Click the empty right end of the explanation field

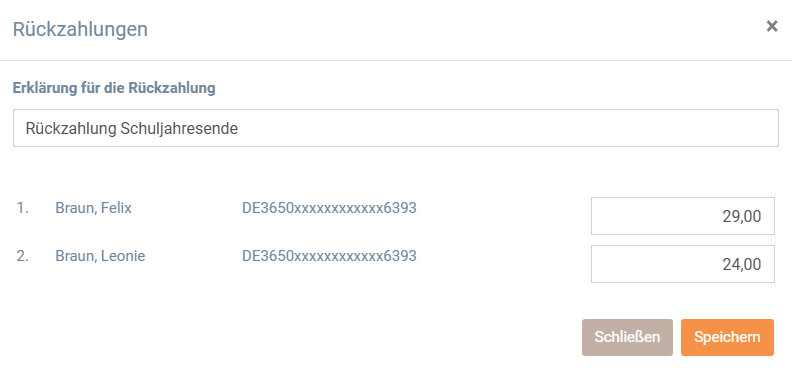click(657, 128)
